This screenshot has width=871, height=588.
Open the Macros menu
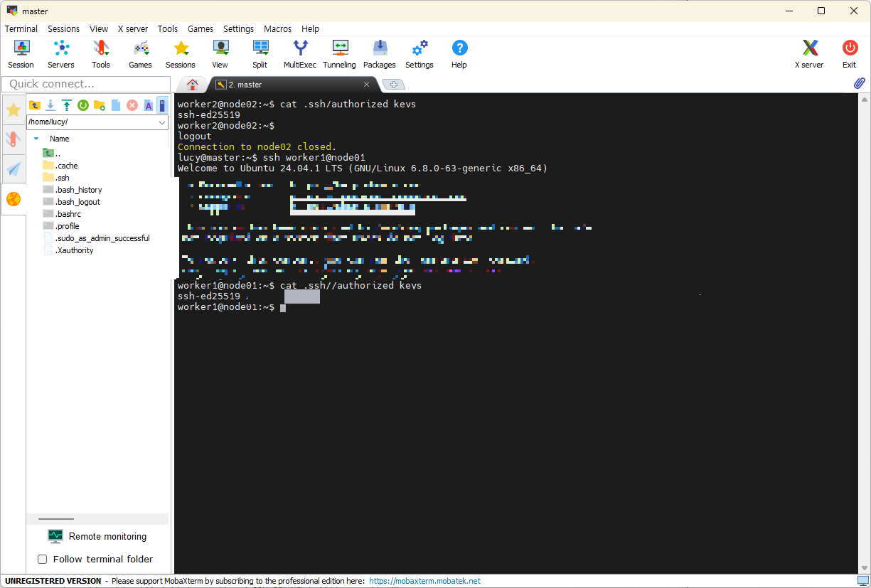277,29
